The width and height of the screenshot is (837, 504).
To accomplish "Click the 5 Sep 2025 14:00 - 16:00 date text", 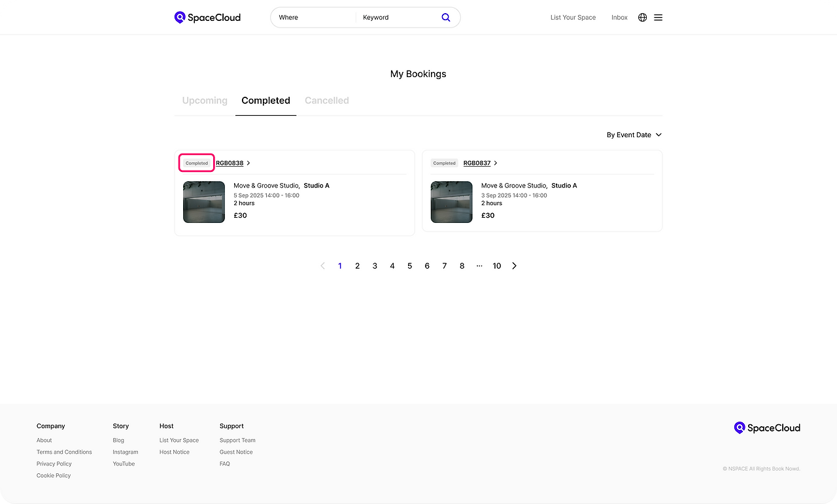I will 266,195.
